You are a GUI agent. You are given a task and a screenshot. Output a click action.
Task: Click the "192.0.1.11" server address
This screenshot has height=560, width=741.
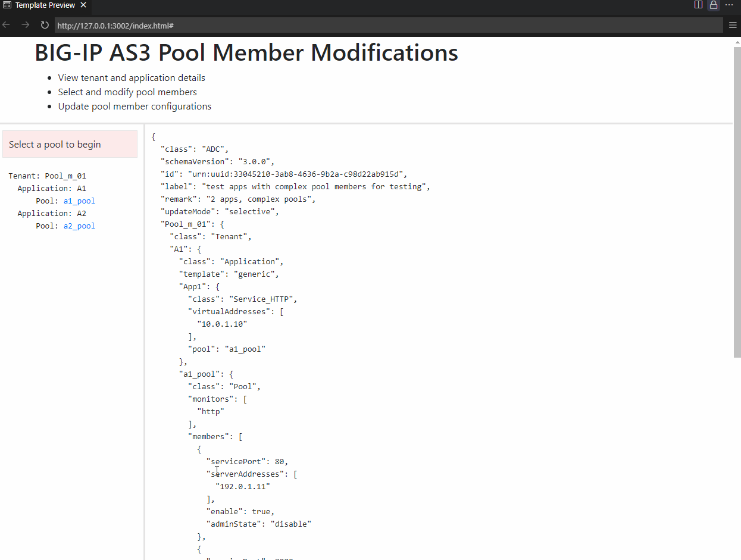pyautogui.click(x=243, y=487)
